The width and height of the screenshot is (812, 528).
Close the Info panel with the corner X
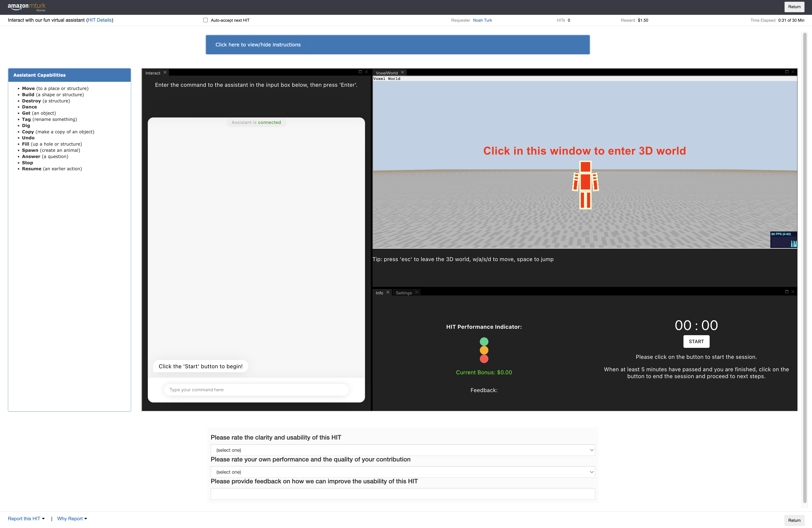[x=793, y=291]
